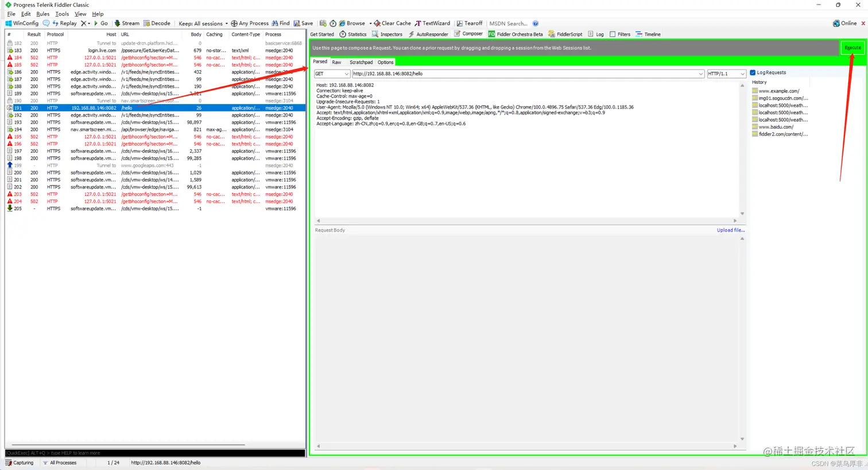Screen dimensions: 868x470
Task: Select the Options composer sub-tab
Action: [386, 62]
